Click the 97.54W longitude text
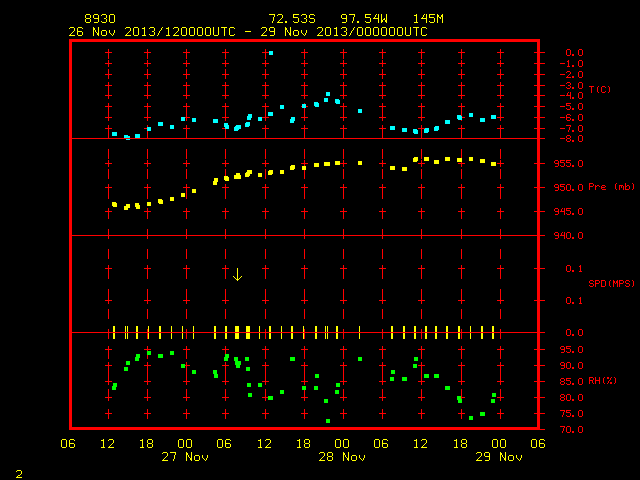The width and height of the screenshot is (640, 480). (364, 19)
